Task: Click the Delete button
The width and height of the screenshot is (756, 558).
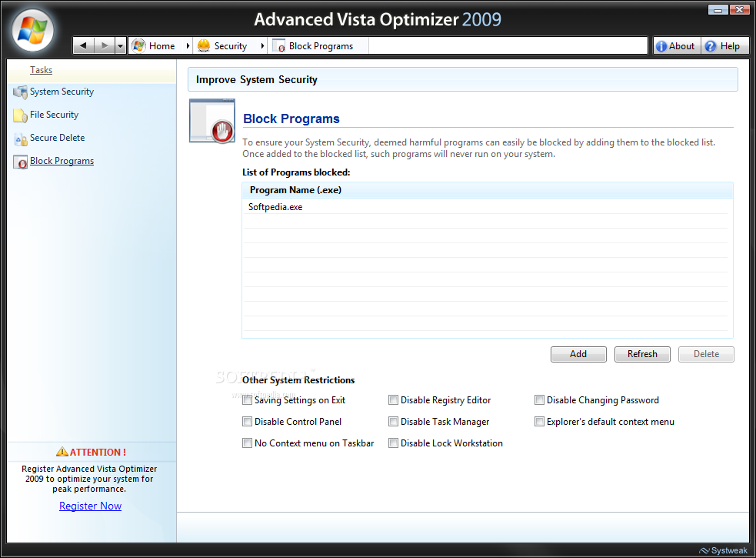Action: click(706, 354)
